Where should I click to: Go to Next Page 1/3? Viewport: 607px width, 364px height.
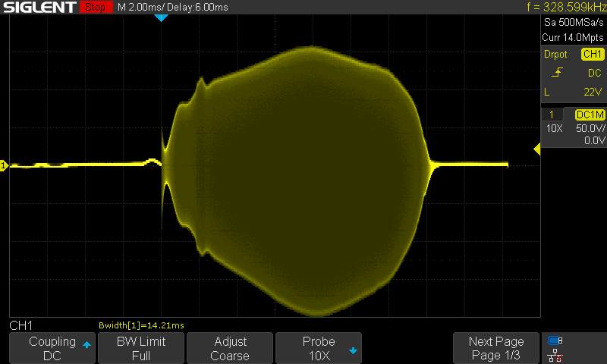pos(496,348)
